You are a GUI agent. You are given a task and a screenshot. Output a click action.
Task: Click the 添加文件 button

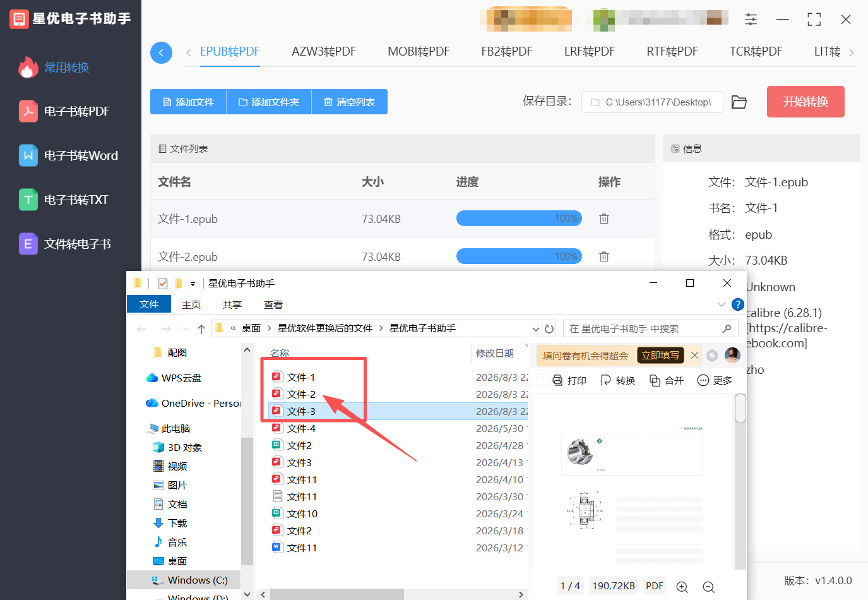[x=188, y=102]
